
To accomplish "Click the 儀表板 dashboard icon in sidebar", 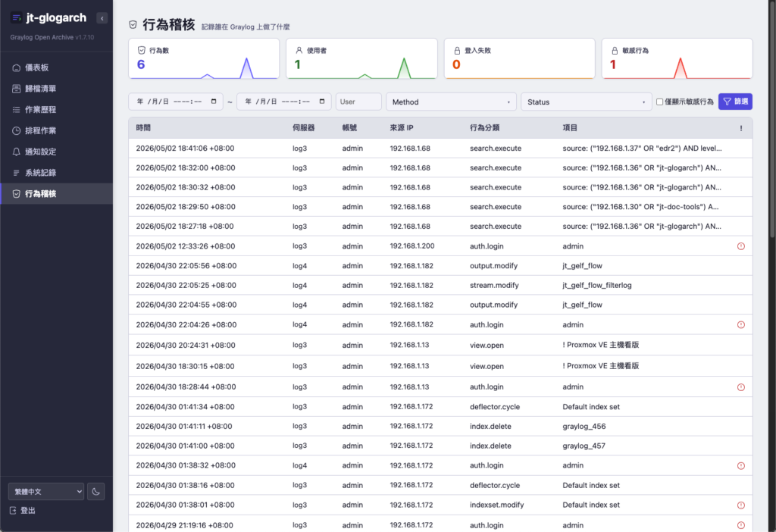I will coord(17,67).
